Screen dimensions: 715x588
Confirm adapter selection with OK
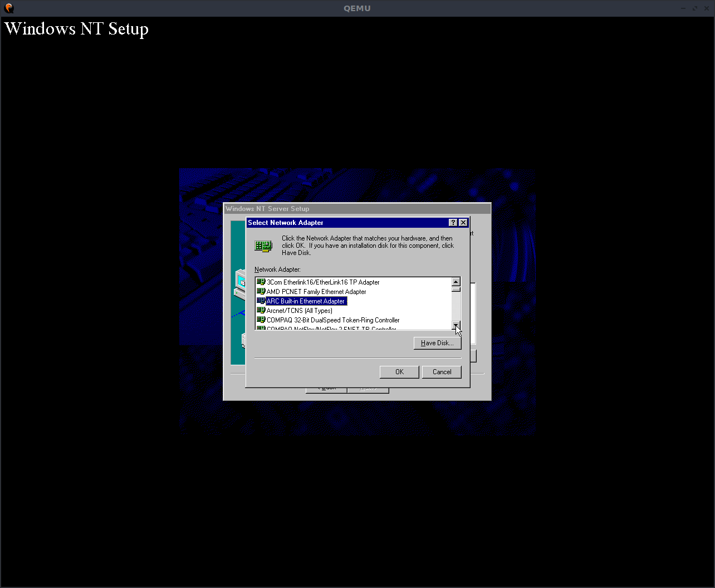[x=399, y=372]
